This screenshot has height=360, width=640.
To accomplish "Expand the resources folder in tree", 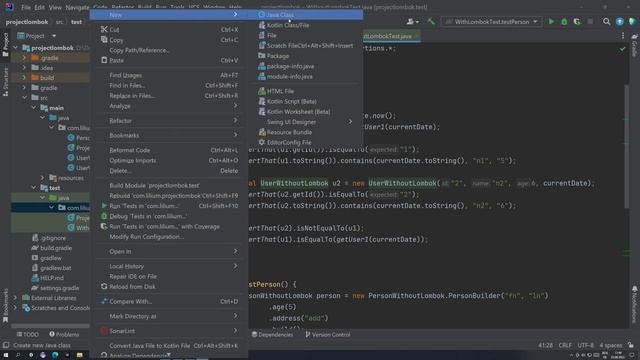I will (x=42, y=178).
